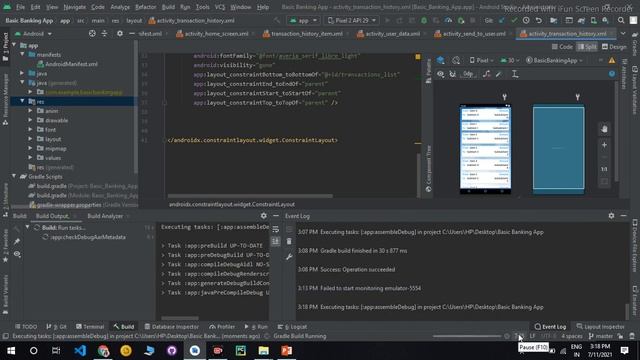The height and width of the screenshot is (360, 640).
Task: Switch editor to Code view mode
Action: (x=562, y=47)
